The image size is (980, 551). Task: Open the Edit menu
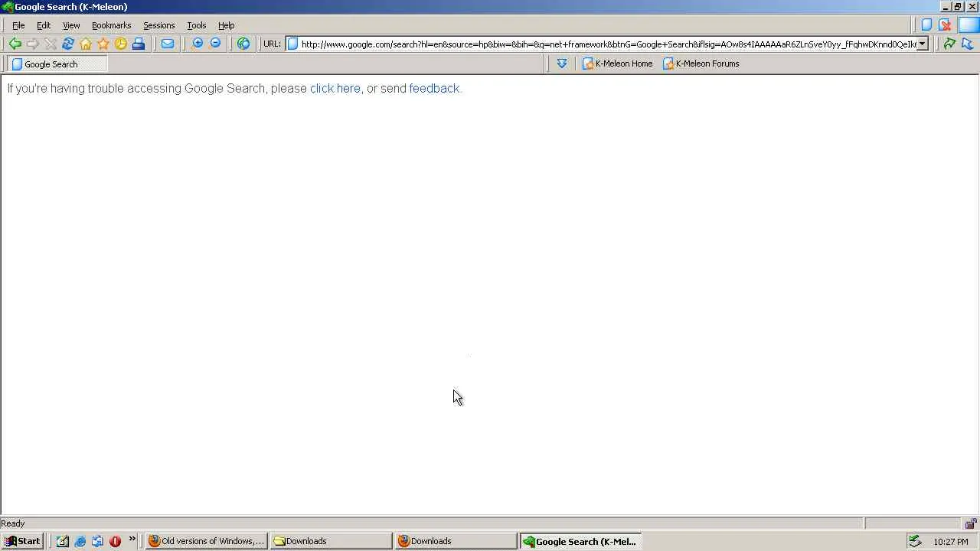pyautogui.click(x=44, y=25)
